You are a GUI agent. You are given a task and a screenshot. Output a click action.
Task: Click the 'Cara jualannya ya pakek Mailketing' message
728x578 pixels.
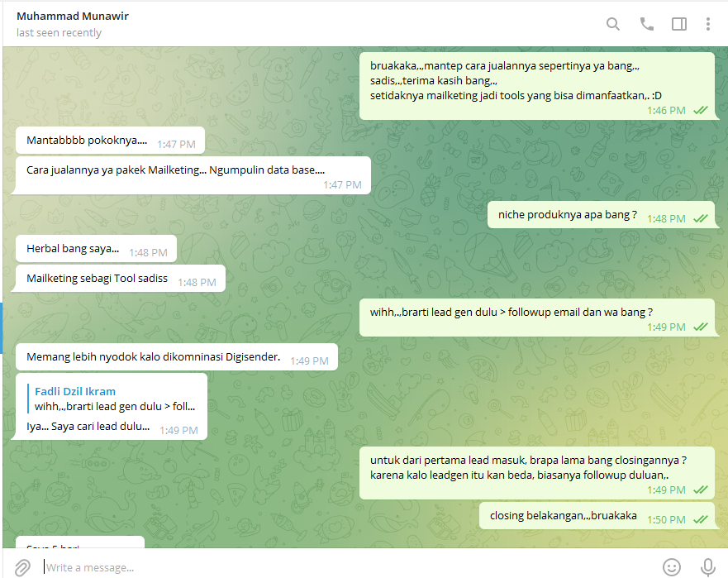coord(175,170)
